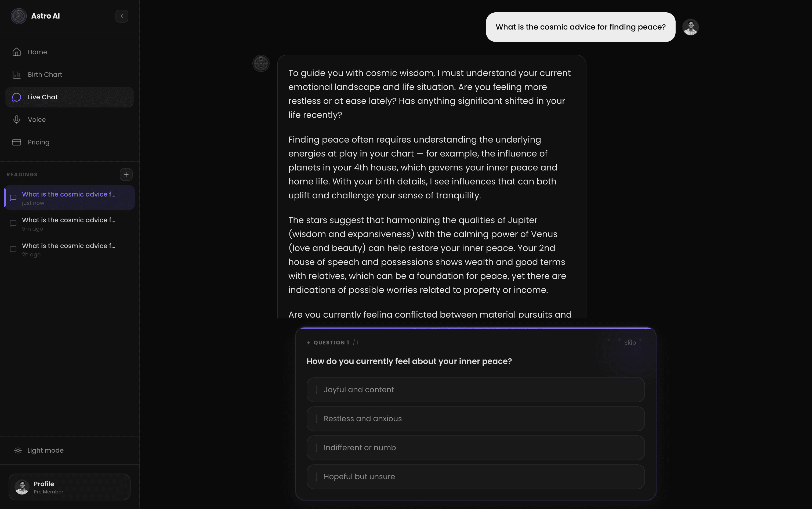This screenshot has width=812, height=509.
Task: Collapse the sidebar with the chevron button
Action: (x=122, y=16)
